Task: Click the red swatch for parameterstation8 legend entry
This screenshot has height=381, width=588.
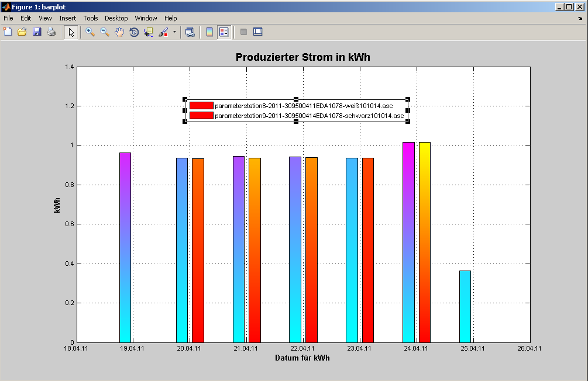Action: point(201,106)
